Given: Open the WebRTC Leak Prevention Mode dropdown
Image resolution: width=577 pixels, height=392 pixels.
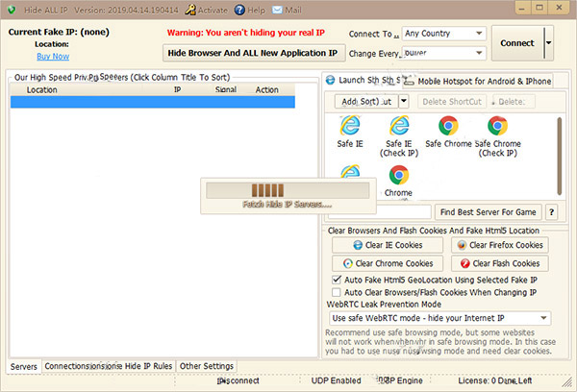Looking at the screenshot, I should coord(543,318).
